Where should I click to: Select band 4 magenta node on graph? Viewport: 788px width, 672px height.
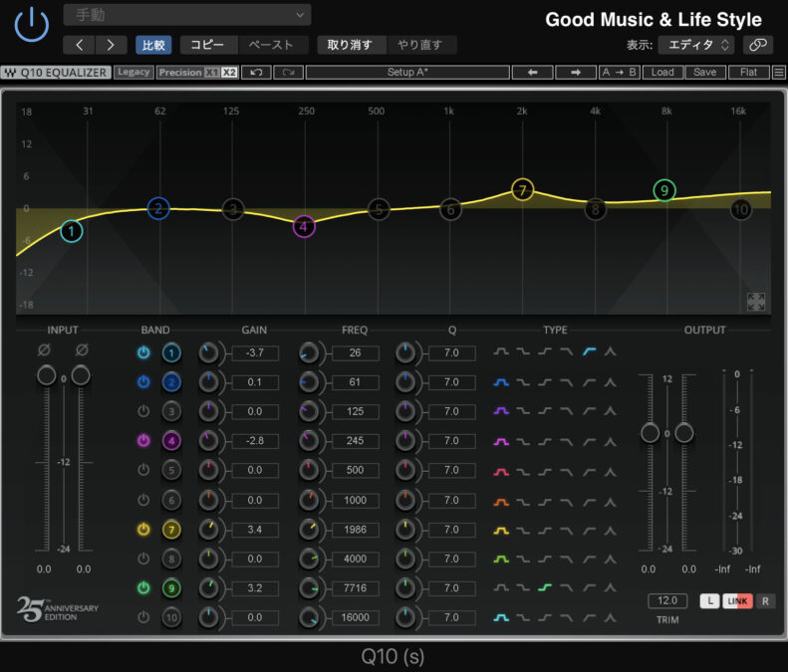[304, 227]
